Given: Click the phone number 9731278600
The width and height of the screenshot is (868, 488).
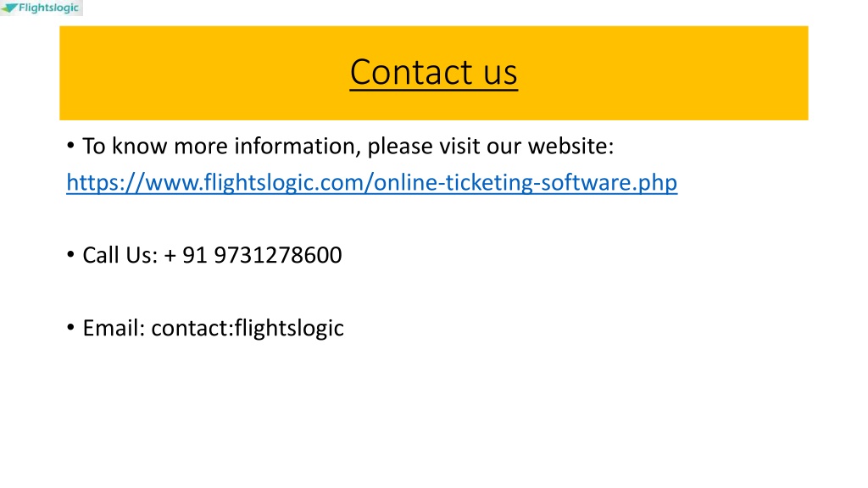Looking at the screenshot, I should coord(278,255).
